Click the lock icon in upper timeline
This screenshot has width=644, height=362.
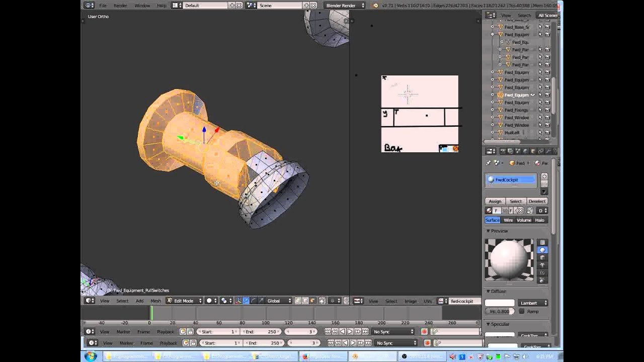[x=190, y=332]
